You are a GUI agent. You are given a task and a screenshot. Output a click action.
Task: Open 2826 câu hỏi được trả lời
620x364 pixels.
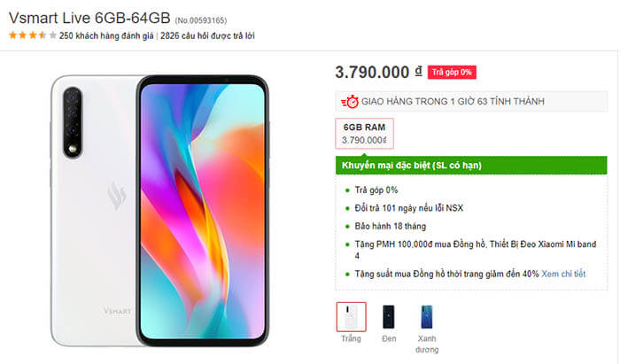(x=207, y=36)
